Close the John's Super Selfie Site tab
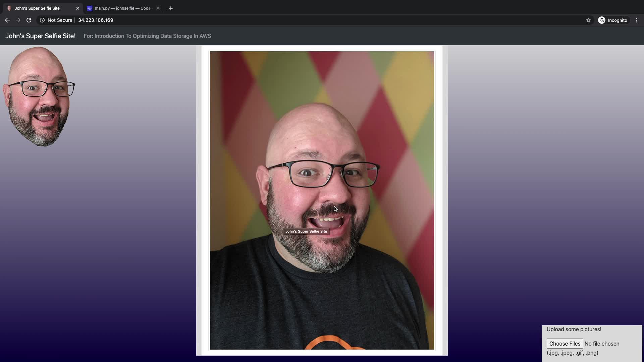644x362 pixels. [x=78, y=8]
